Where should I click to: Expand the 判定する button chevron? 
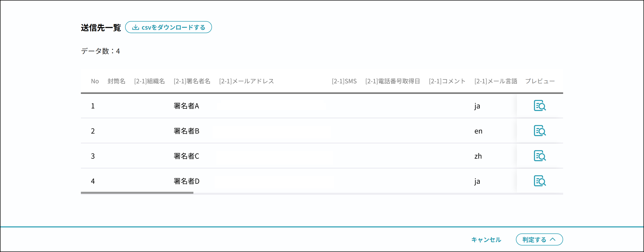click(x=553, y=239)
